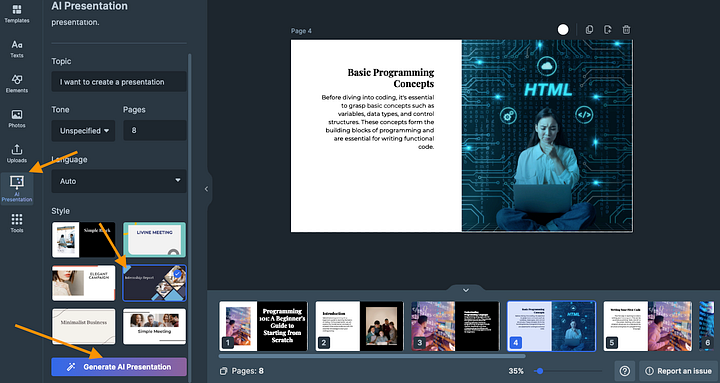720x383 pixels.
Task: Open the Tools sidebar panel
Action: click(17, 223)
